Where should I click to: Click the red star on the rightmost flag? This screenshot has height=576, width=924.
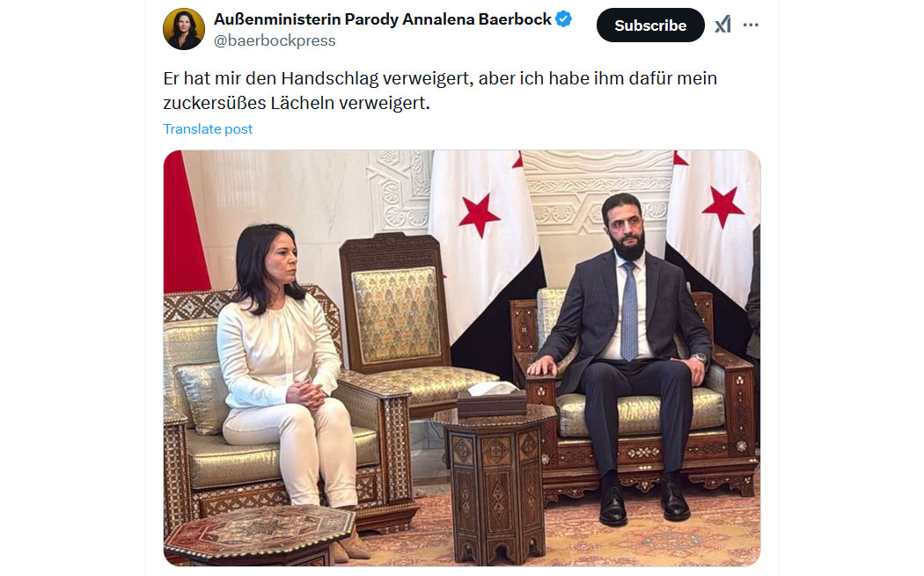723,206
